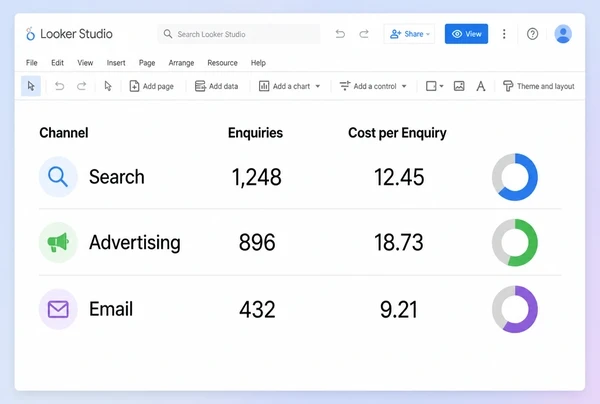This screenshot has height=404, width=600.
Task: Select the text box tool
Action: [481, 86]
